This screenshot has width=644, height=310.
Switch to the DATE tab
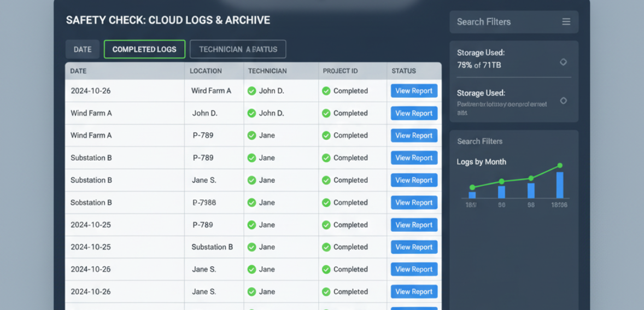[83, 49]
